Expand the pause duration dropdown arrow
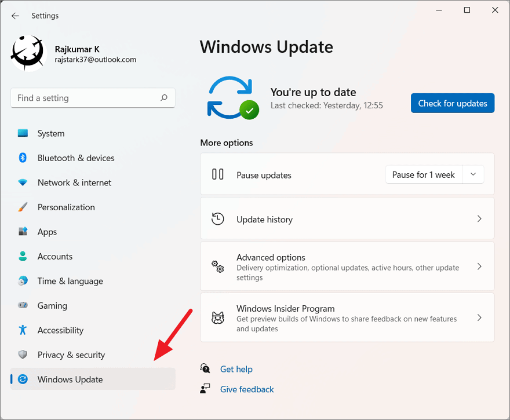Viewport: 510px width, 420px height. pyautogui.click(x=473, y=174)
